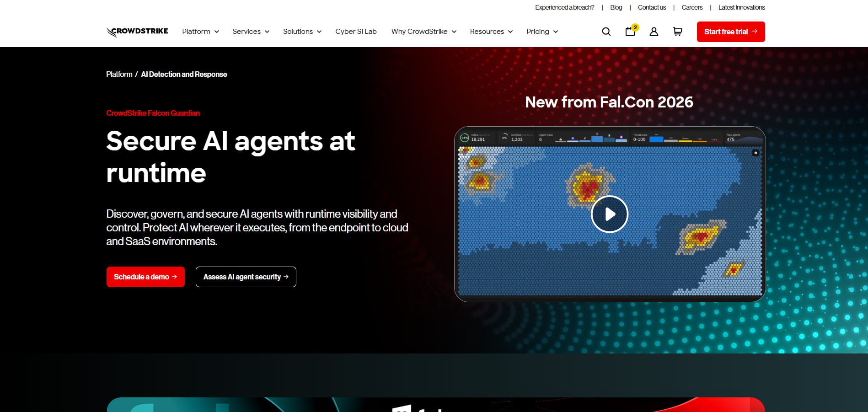Click Schedule a demo button

(x=145, y=277)
